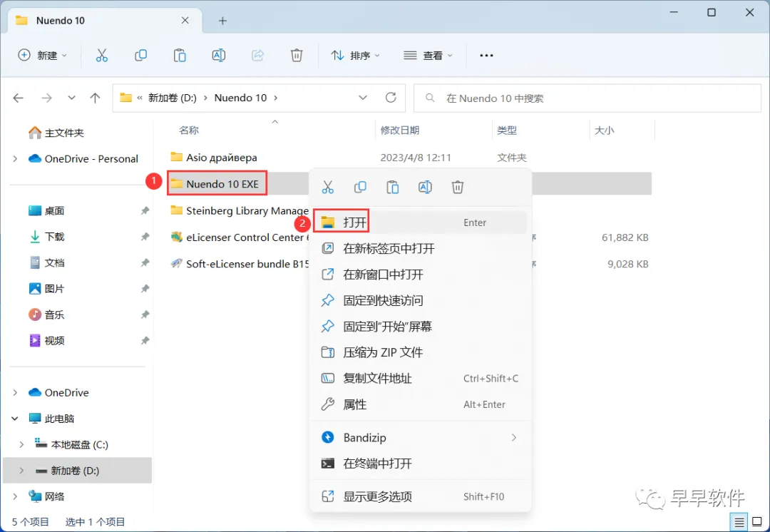Collapse the 此电脑 tree node
The width and height of the screenshot is (770, 532).
click(x=15, y=419)
